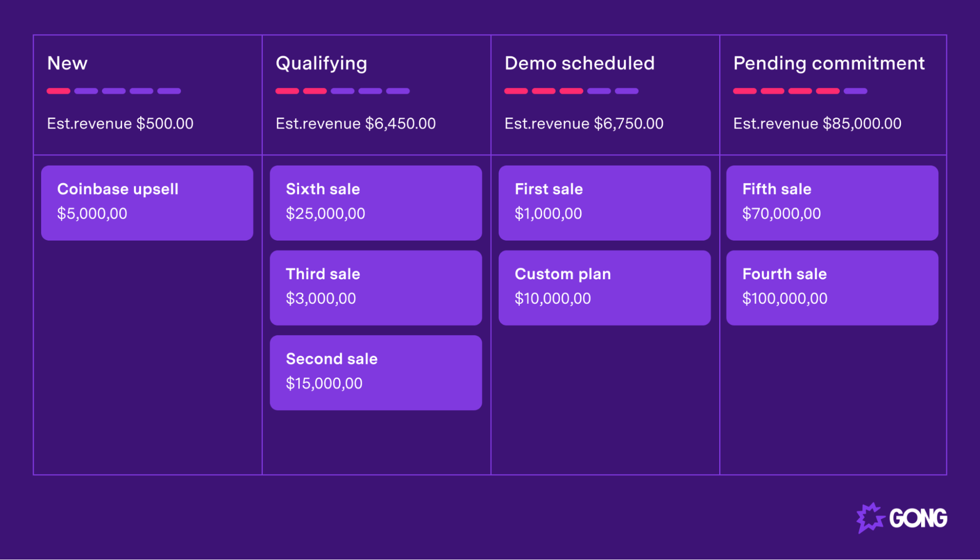This screenshot has height=560, width=980.
Task: Click Est.revenue $85,000.00 text
Action: pyautogui.click(x=817, y=123)
